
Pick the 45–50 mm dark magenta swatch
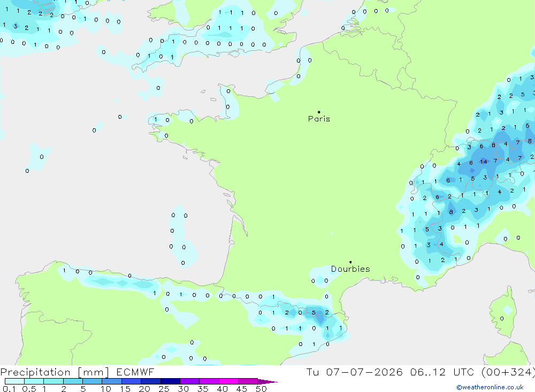(x=248, y=381)
